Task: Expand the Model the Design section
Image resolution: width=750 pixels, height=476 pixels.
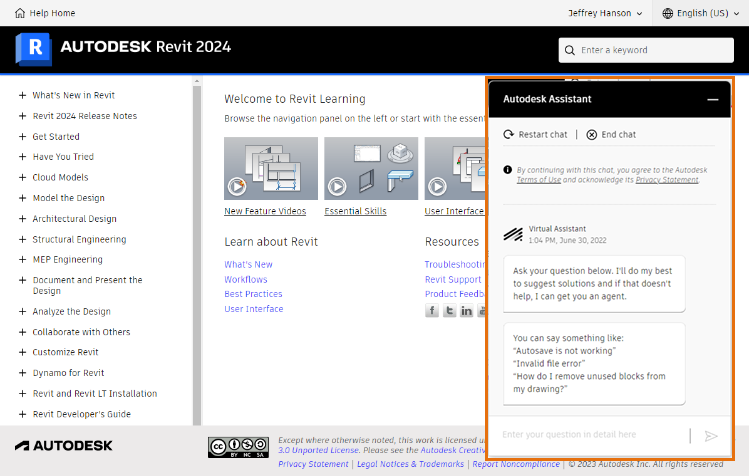Action: pos(22,198)
